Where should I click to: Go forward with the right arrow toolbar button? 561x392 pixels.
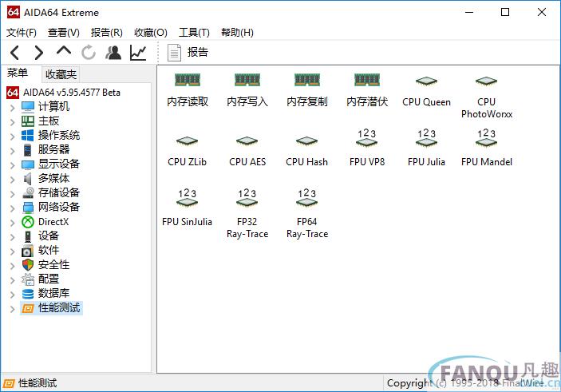click(38, 53)
